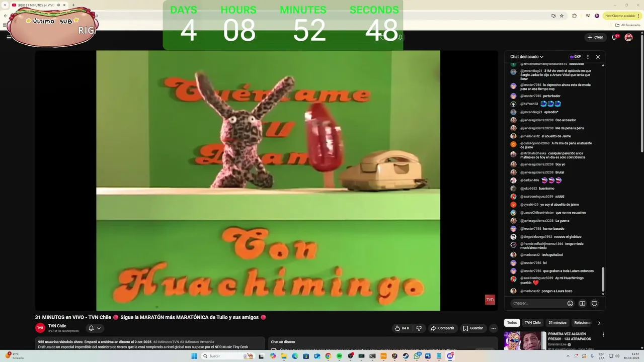Image resolution: width=644 pixels, height=362 pixels.
Task: Expand the Chat destacado dropdown
Action: coord(527,57)
